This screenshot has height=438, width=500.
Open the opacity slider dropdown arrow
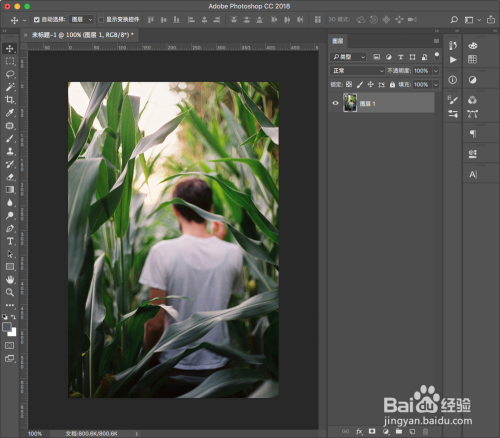pyautogui.click(x=436, y=71)
